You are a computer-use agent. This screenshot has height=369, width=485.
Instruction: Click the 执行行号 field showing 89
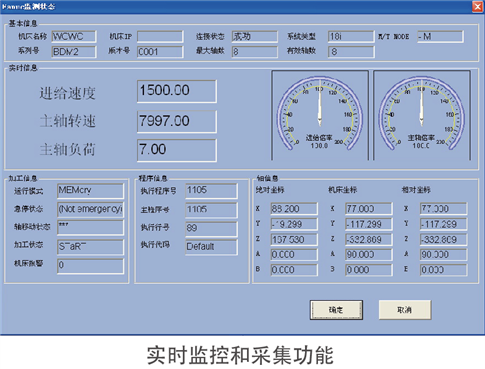point(211,228)
